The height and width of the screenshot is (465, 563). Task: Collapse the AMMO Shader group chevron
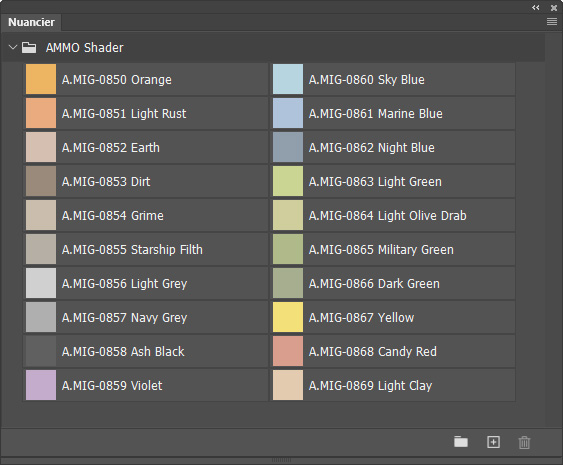coord(13,47)
